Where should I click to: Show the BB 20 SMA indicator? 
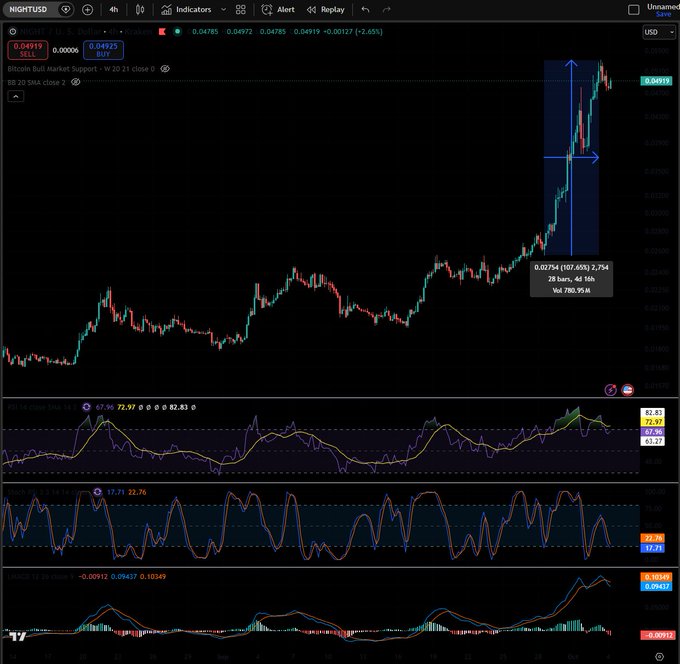click(75, 82)
